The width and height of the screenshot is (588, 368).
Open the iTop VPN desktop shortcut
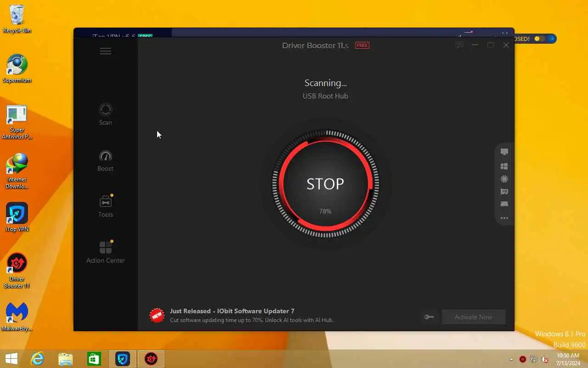(17, 218)
